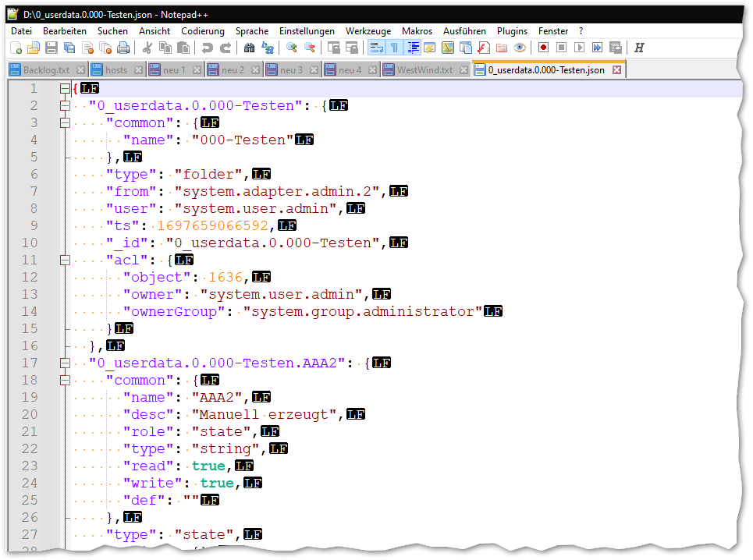Viewport: 753px width, 560px height.
Task: Open the Makros menu
Action: (x=417, y=31)
